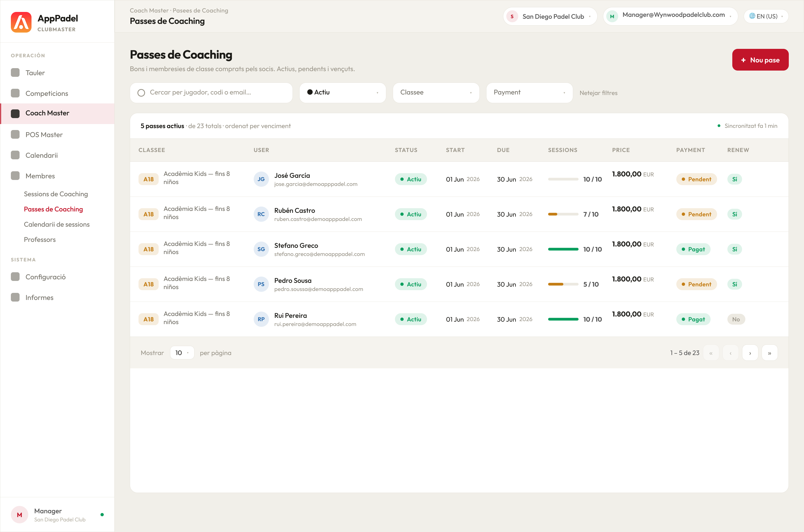Click the Nou pase button
Screen dimensions: 804x532
(x=760, y=60)
